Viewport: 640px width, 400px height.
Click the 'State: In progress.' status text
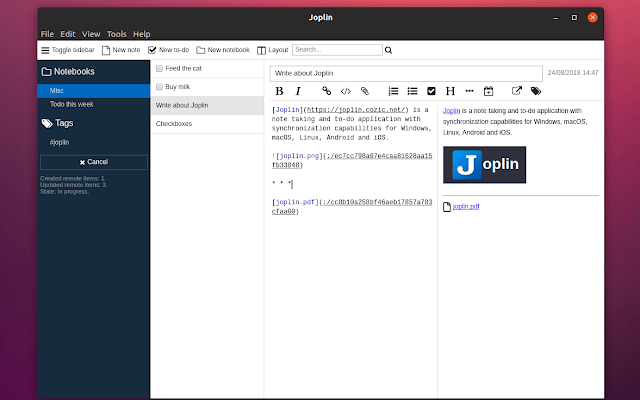pyautogui.click(x=64, y=191)
